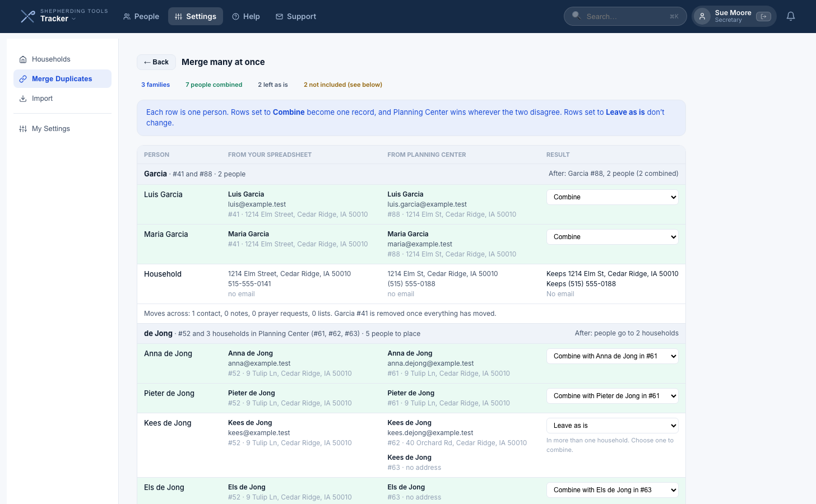Screen dimensions: 816x504
Task: Focus the Search input field
Action: (x=625, y=16)
